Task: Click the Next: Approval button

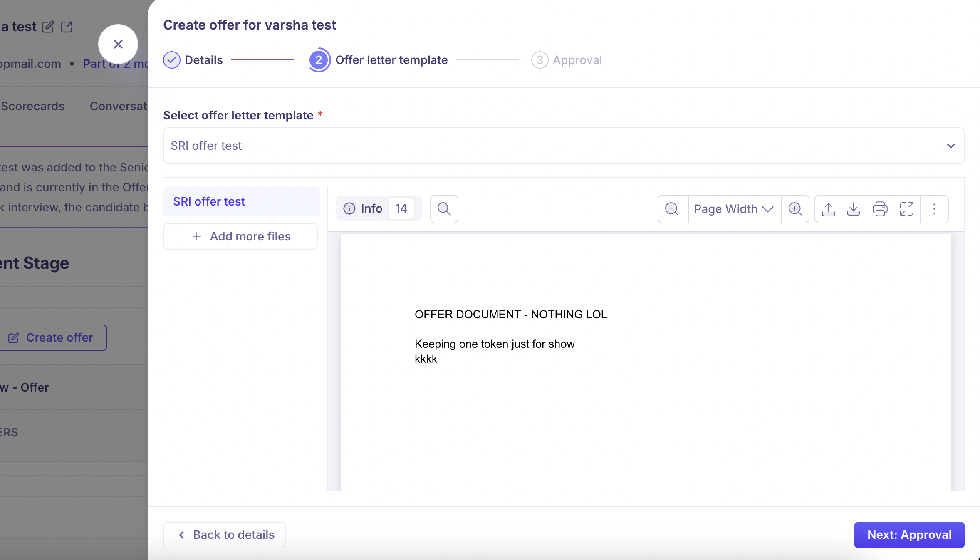Action: point(909,535)
